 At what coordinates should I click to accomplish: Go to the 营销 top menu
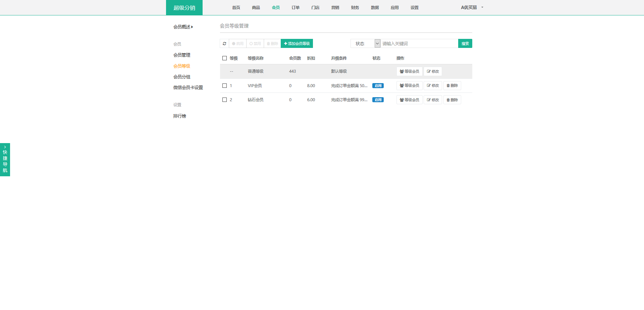335,7
